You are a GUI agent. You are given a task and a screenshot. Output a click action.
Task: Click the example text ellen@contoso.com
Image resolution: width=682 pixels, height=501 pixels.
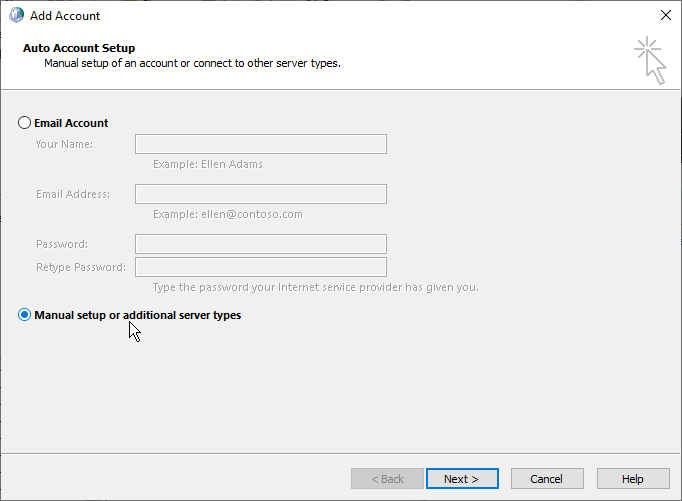coord(252,214)
